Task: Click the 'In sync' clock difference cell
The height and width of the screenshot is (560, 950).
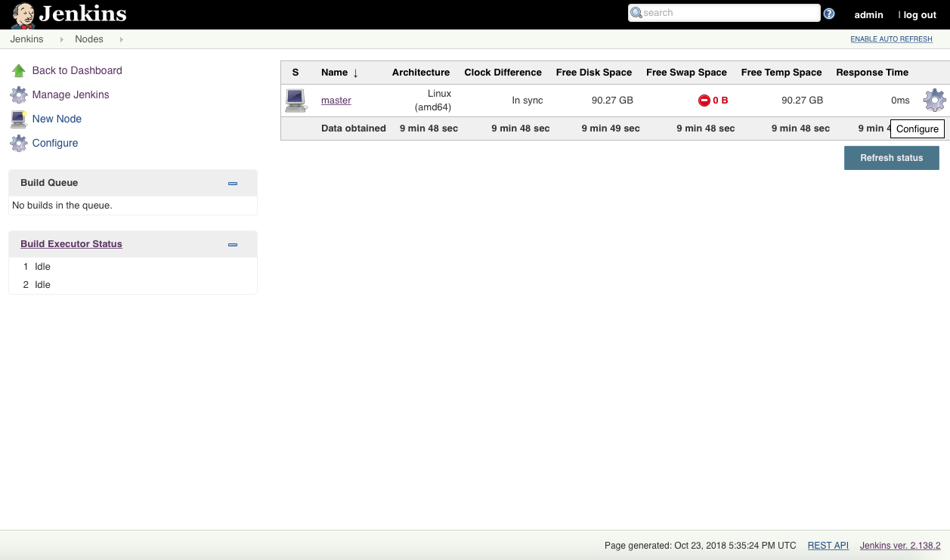Action: [528, 100]
